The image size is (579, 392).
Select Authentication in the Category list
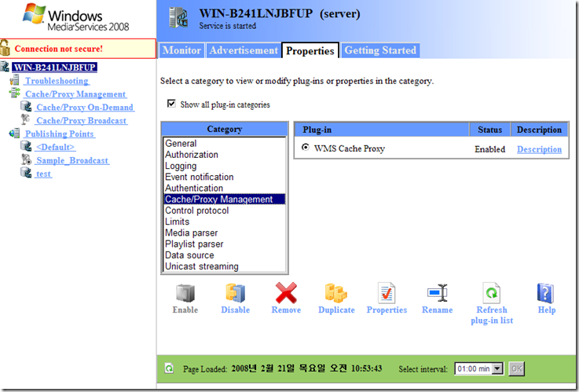tap(225, 188)
